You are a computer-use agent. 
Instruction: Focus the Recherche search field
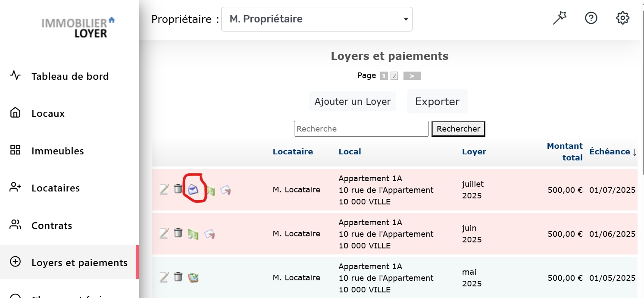coord(361,129)
